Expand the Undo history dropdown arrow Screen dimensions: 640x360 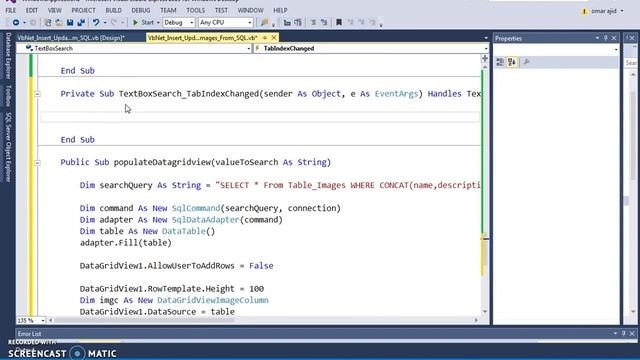point(105,23)
